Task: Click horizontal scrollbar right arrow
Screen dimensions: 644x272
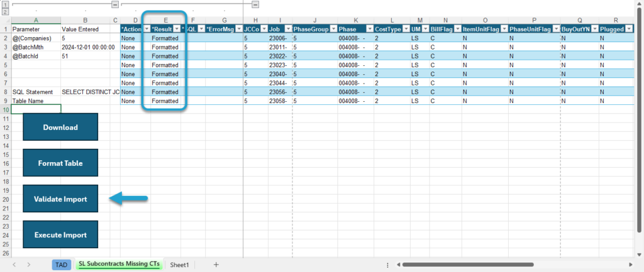Action: (x=630, y=264)
